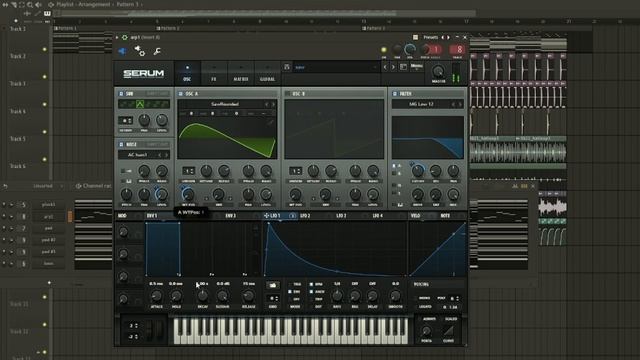Toggle the FILTER enable switch

click(x=395, y=94)
